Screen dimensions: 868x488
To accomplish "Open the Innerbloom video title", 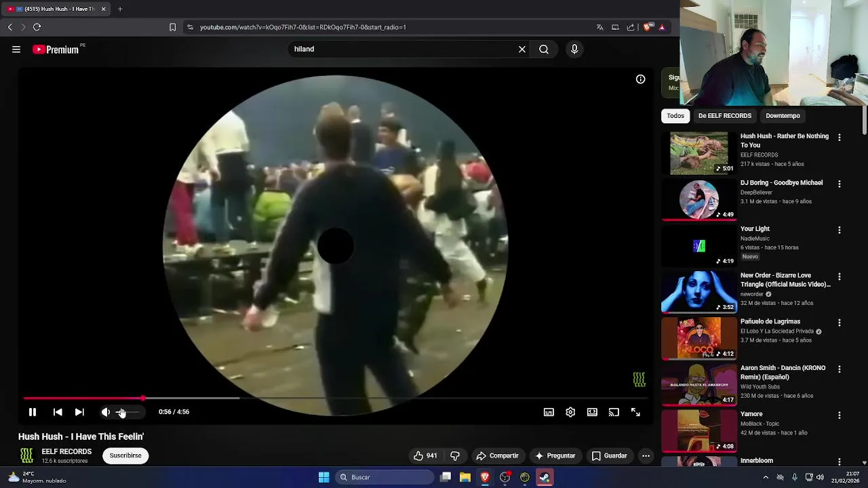I will [x=757, y=461].
